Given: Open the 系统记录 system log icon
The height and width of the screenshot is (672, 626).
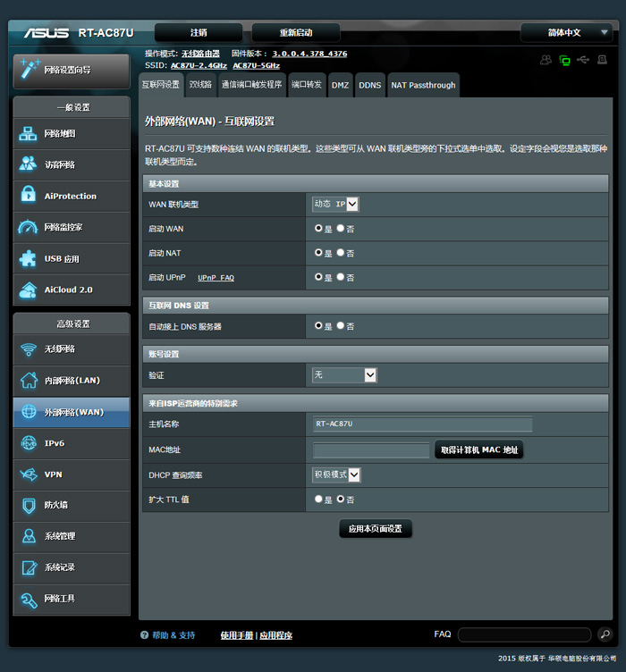Looking at the screenshot, I should (x=29, y=567).
